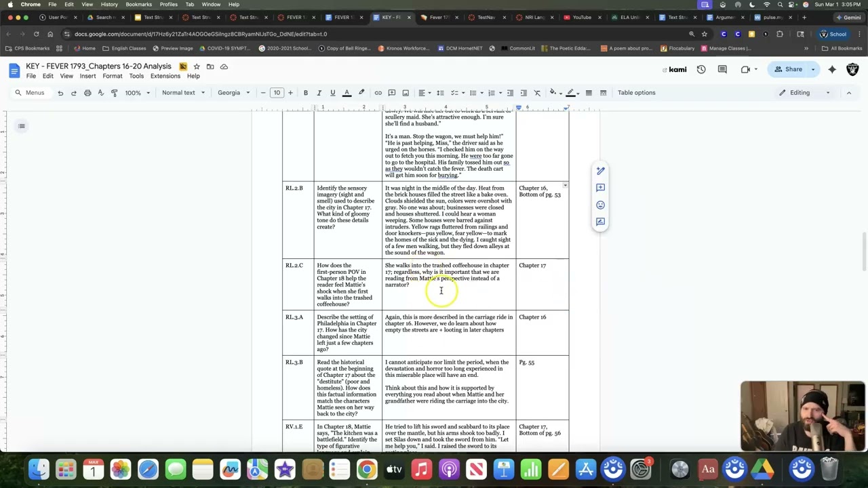Viewport: 868px width, 488px height.
Task: Open the Help menu in Docs
Action: [193, 76]
